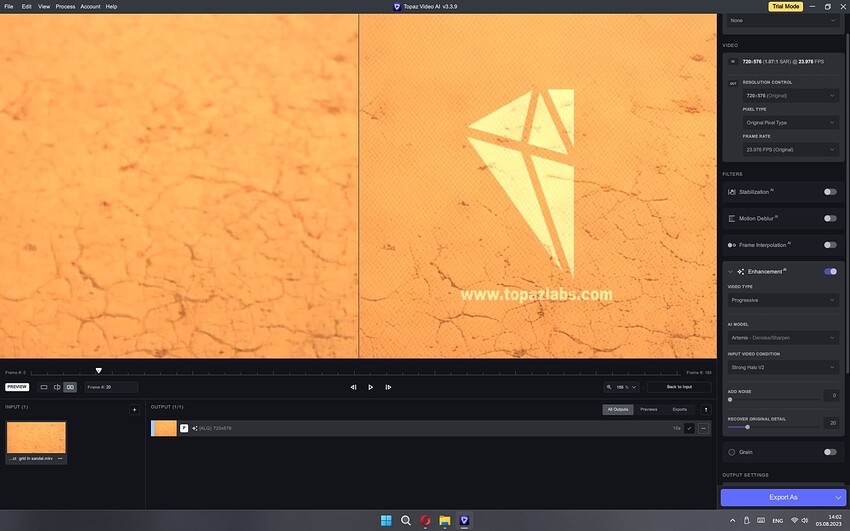The width and height of the screenshot is (850, 531).
Task: Select the side-by-side view layout icon
Action: click(x=70, y=387)
